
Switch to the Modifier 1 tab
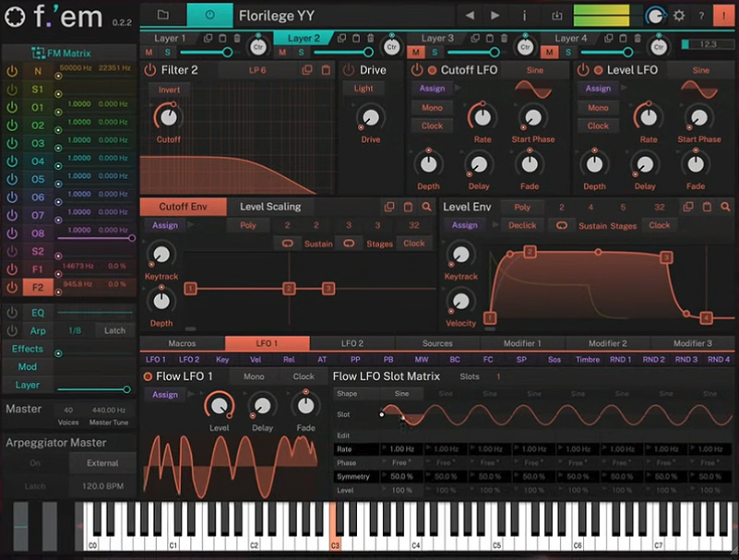click(522, 343)
